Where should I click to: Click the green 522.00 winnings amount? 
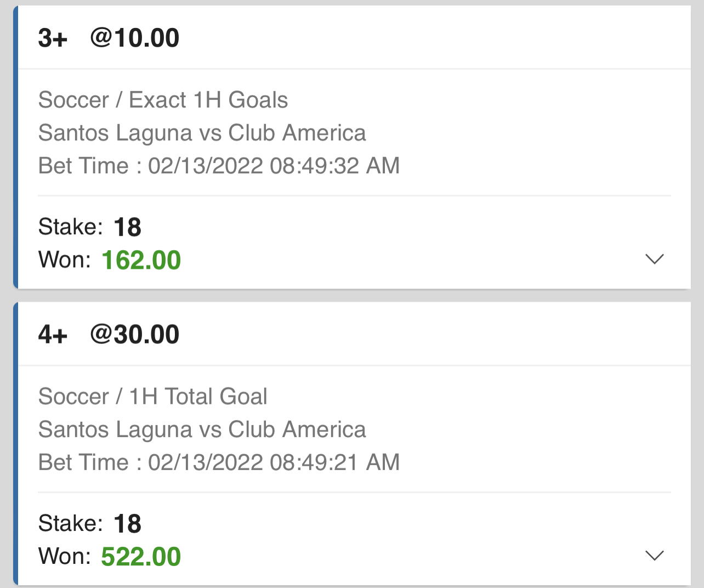(x=141, y=556)
